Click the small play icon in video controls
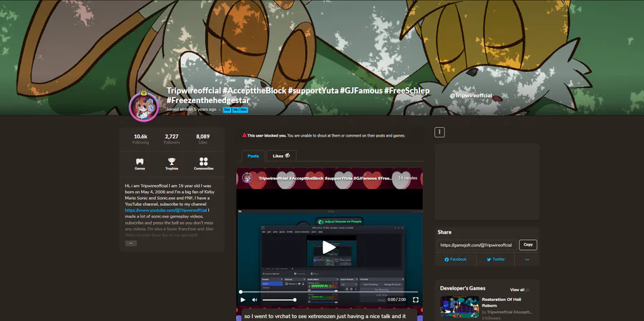This screenshot has width=644, height=321. coord(243,300)
